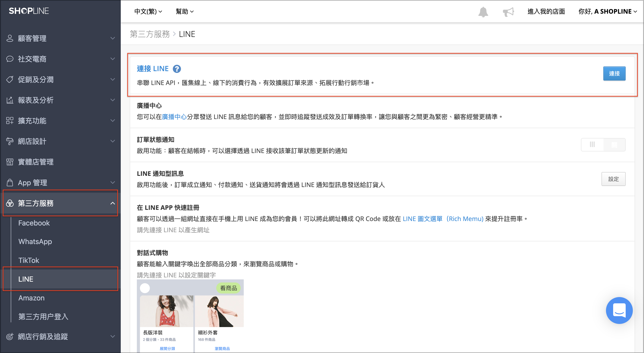Viewport: 644px width, 353px height.
Task: Click the 請先連接 LINE 以設定關鍵字 text
Action: (x=176, y=275)
